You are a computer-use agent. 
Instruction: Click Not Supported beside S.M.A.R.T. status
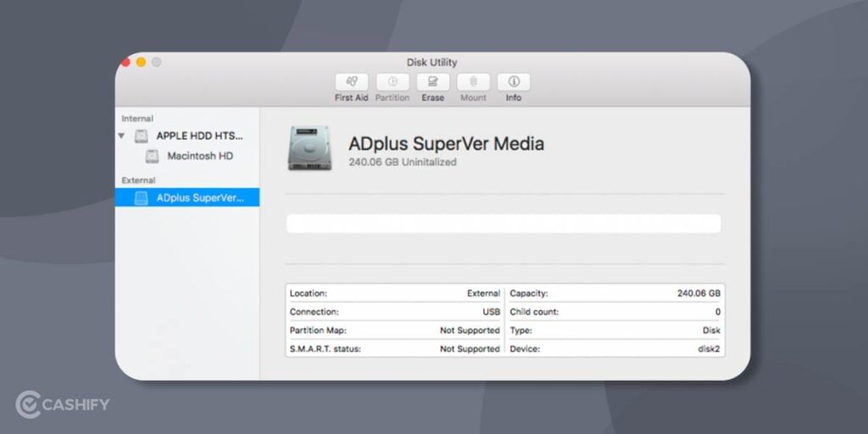pos(470,348)
